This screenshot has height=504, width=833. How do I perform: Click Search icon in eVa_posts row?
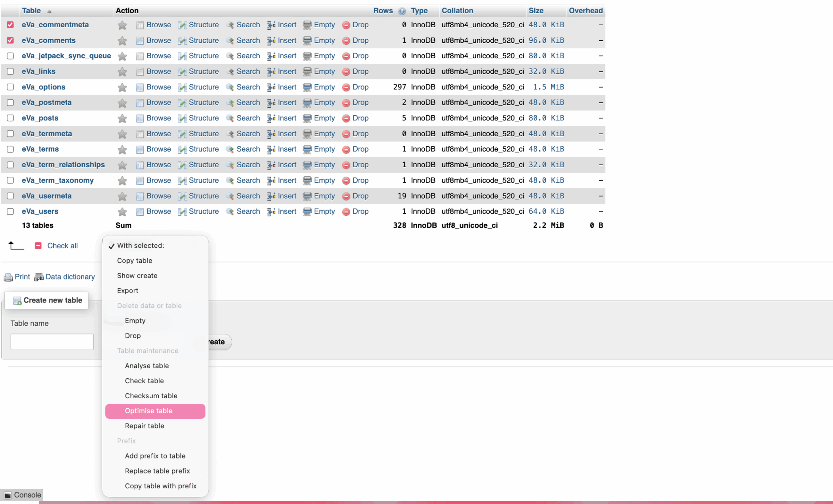[230, 118]
